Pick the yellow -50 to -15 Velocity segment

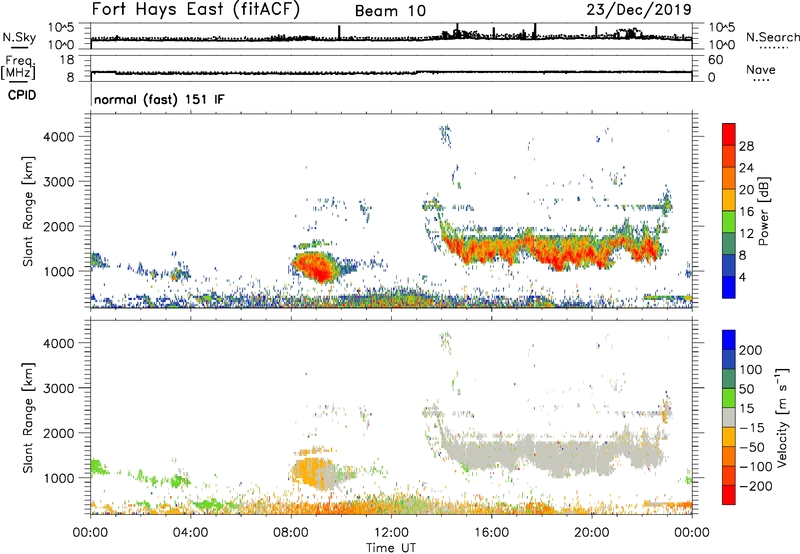coord(729,437)
